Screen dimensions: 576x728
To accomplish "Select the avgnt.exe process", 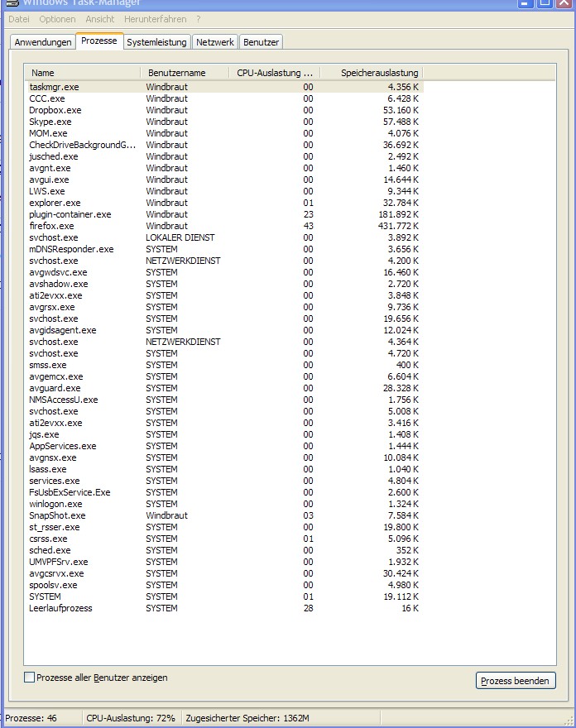I will pos(224,168).
